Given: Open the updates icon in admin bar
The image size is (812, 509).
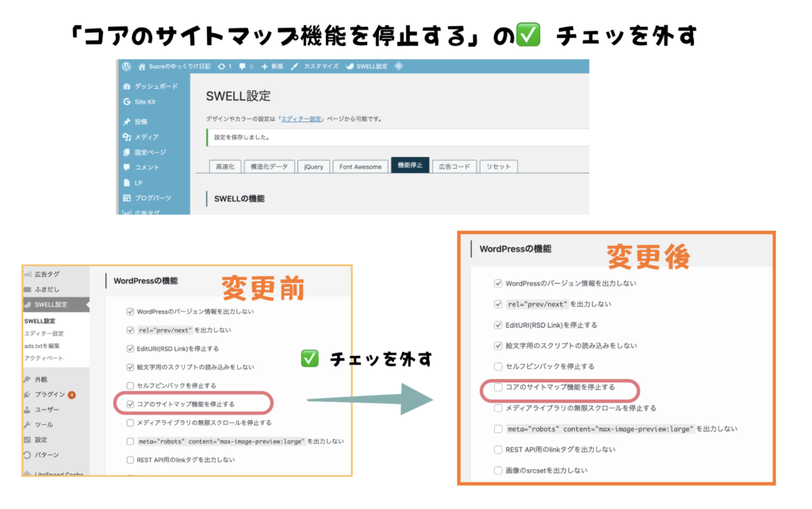Looking at the screenshot, I should (221, 67).
